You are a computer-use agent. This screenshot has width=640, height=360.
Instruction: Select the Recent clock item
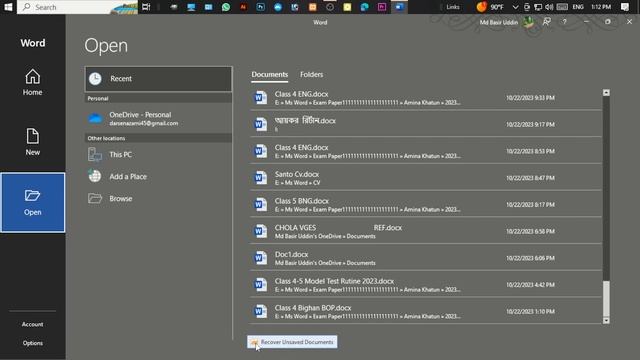coord(158,78)
